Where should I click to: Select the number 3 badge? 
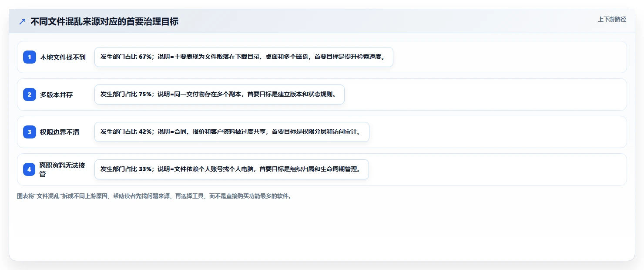pos(30,132)
